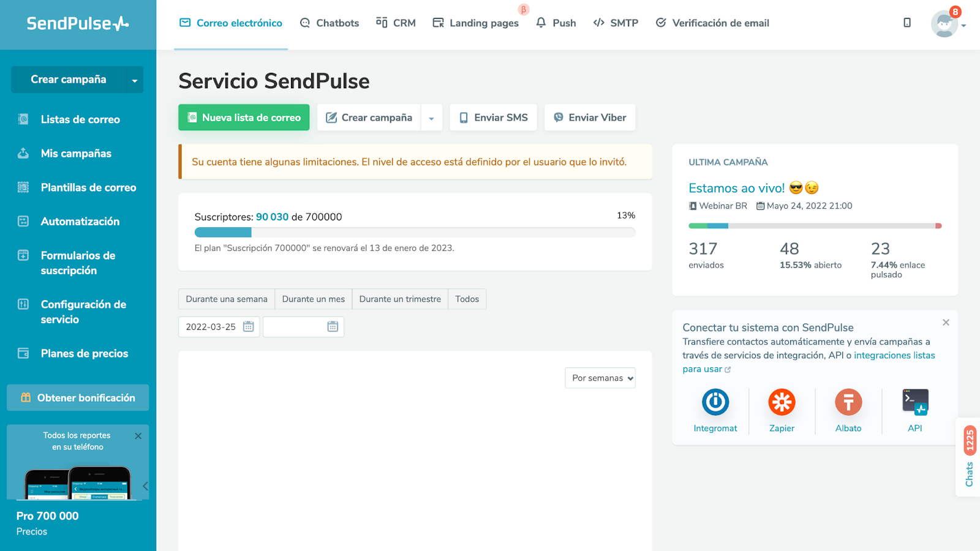
Task: Click the 317 enviados statistic
Action: (706, 255)
